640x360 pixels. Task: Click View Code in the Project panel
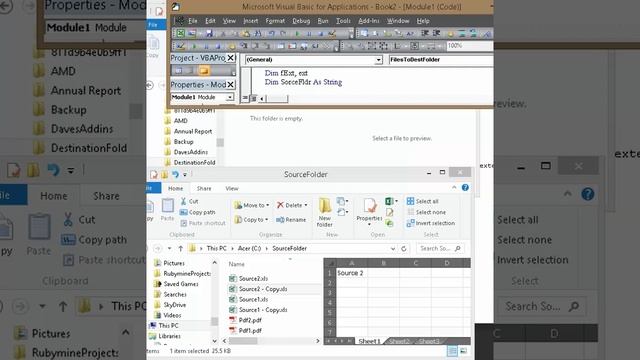pos(178,71)
